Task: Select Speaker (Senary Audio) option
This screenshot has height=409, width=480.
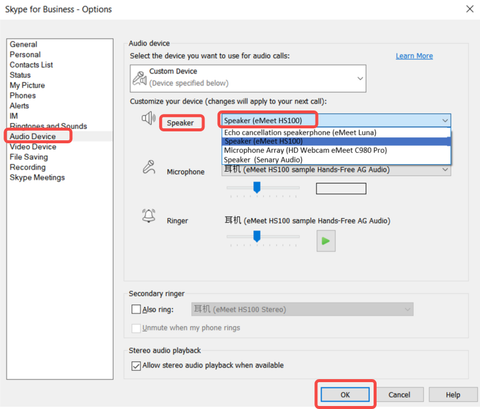Action: [x=336, y=160]
